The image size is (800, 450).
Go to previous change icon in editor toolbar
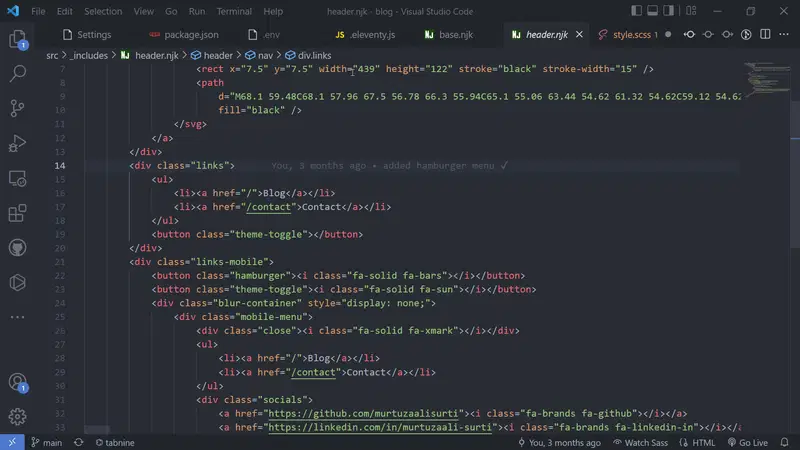pyautogui.click(x=689, y=34)
